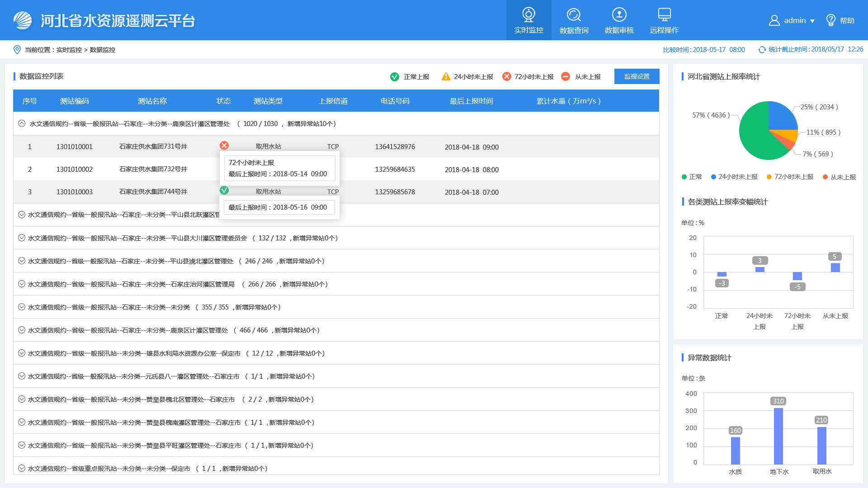Expand the 未分类 355/355 group
Image resolution: width=868 pixels, height=488 pixels.
click(21, 307)
